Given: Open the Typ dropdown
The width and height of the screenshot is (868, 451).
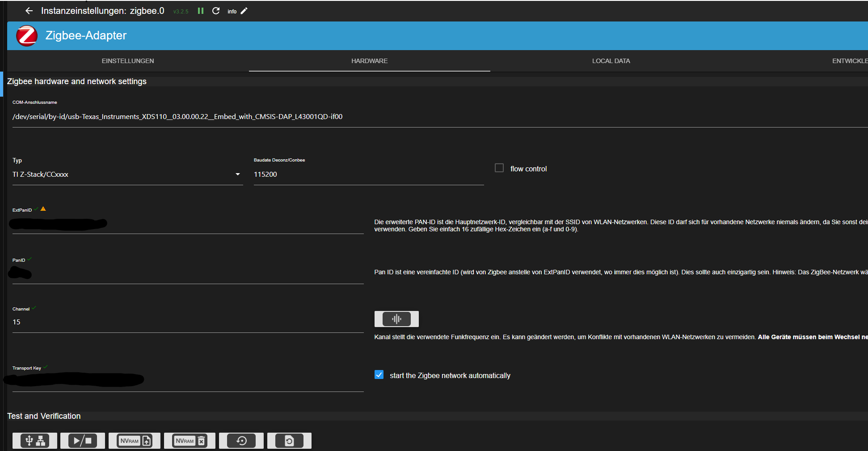Looking at the screenshot, I should coord(128,174).
